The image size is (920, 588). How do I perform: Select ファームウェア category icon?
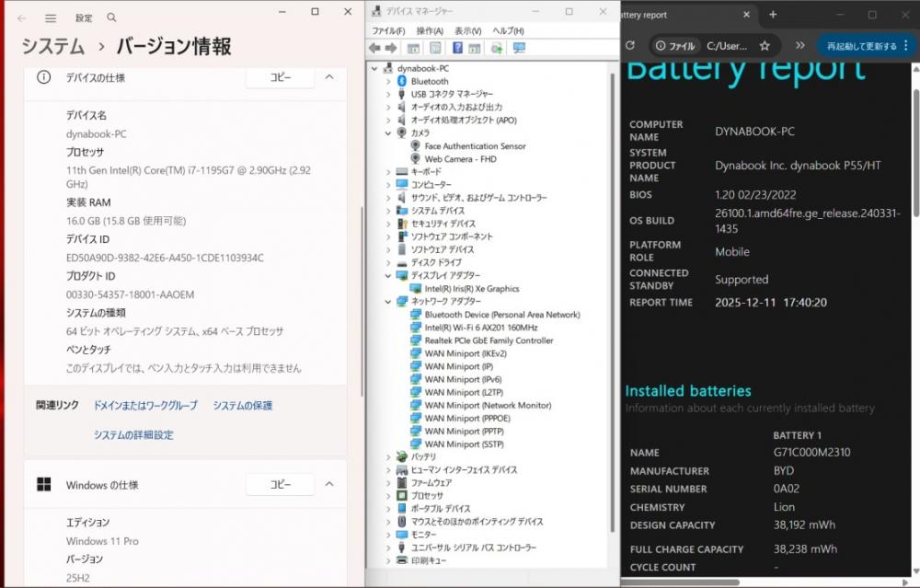point(402,482)
